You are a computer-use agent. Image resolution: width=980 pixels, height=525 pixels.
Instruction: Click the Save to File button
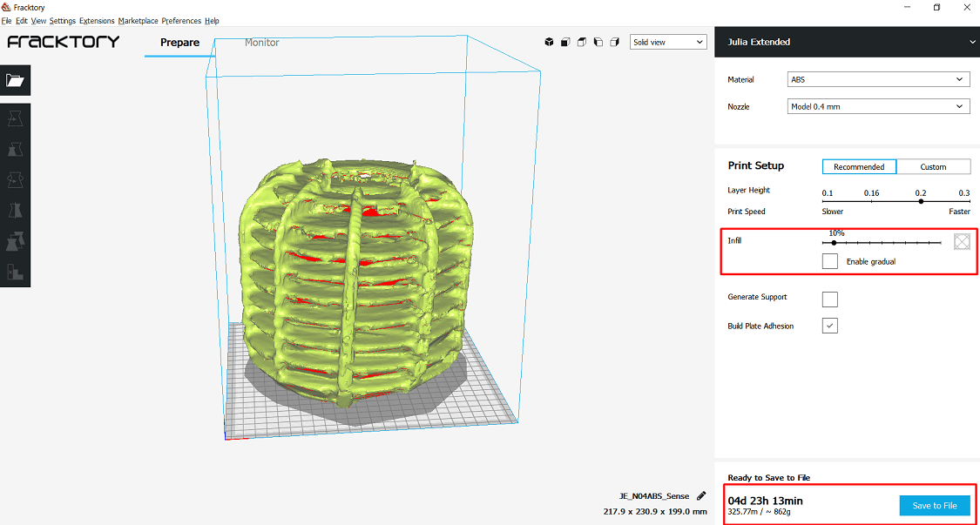click(x=935, y=506)
